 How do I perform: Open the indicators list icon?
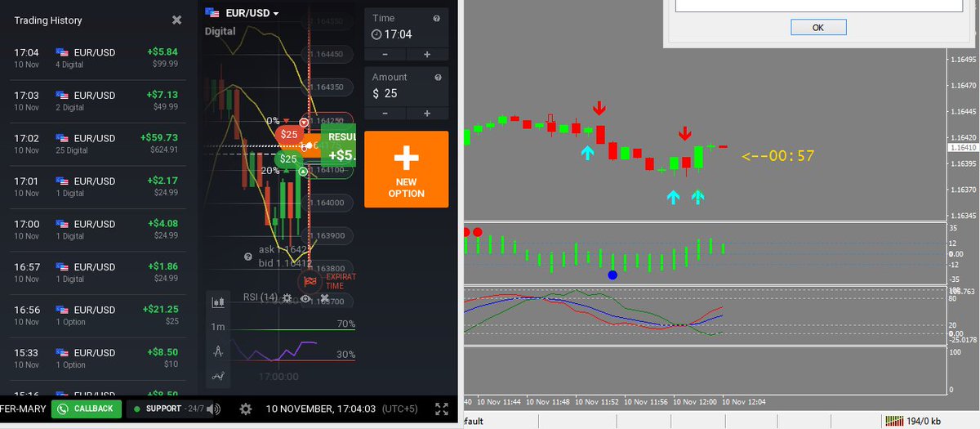click(x=218, y=376)
